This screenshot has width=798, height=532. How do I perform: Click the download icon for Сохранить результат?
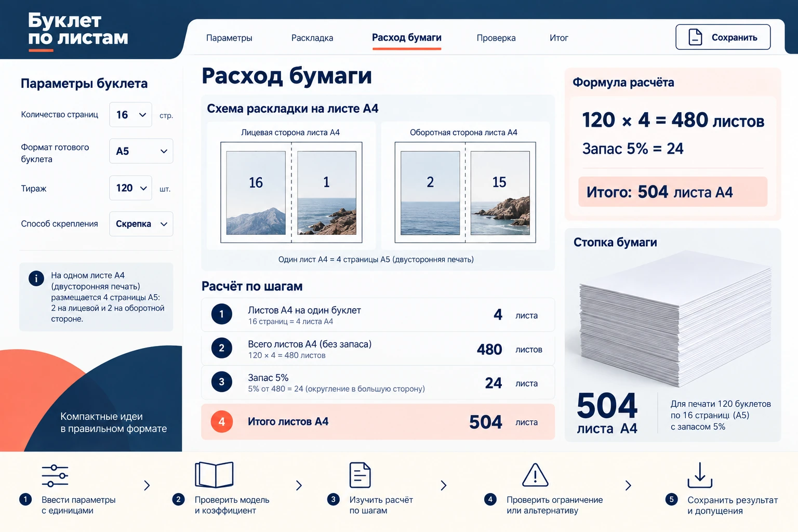pyautogui.click(x=700, y=475)
